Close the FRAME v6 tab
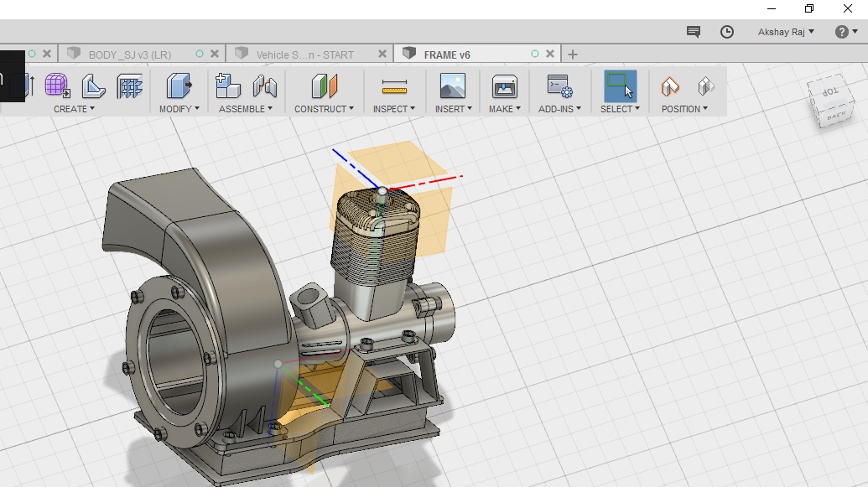 pos(550,54)
